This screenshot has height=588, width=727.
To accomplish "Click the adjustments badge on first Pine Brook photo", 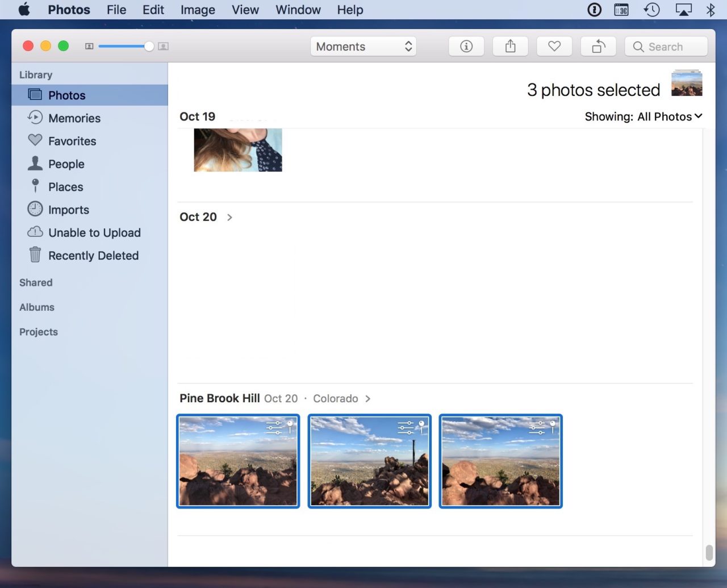I will (x=274, y=427).
